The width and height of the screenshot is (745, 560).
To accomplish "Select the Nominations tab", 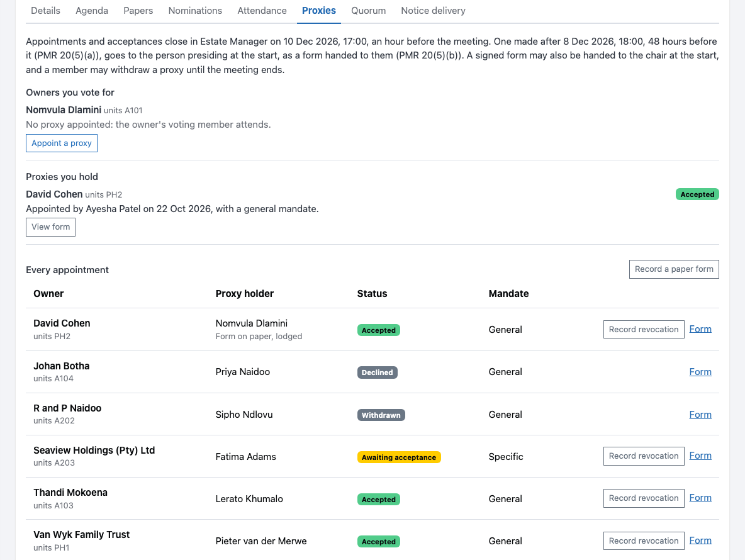I will click(x=195, y=11).
